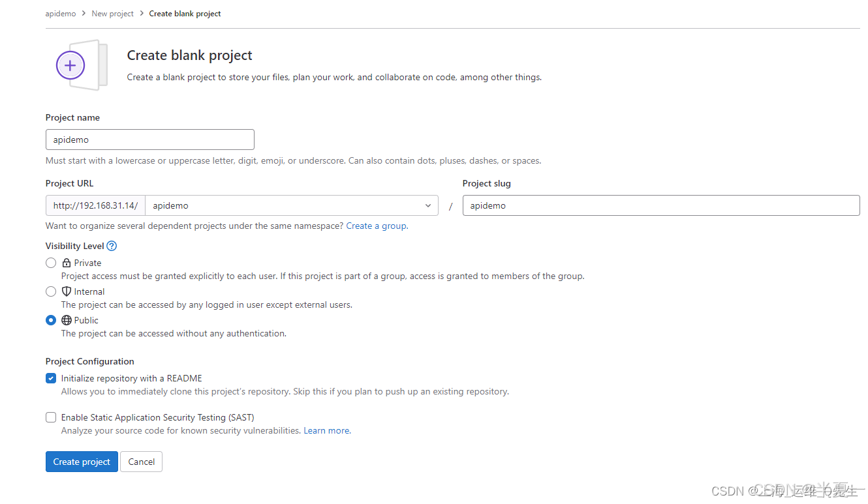Uncheck Initialize repository with a README
Image resolution: width=868 pixels, height=504 pixels.
pos(51,378)
